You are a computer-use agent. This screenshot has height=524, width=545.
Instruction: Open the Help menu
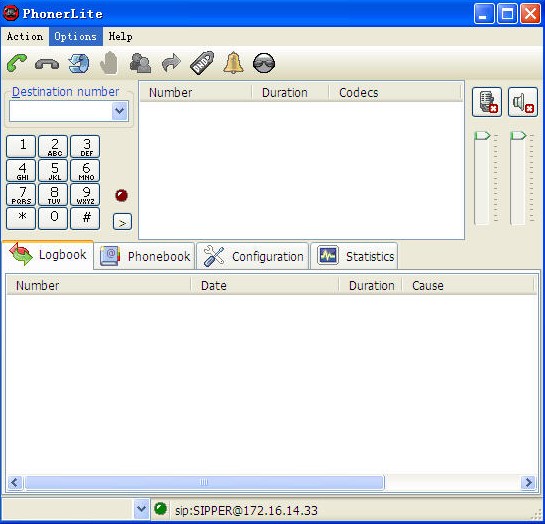tap(120, 36)
